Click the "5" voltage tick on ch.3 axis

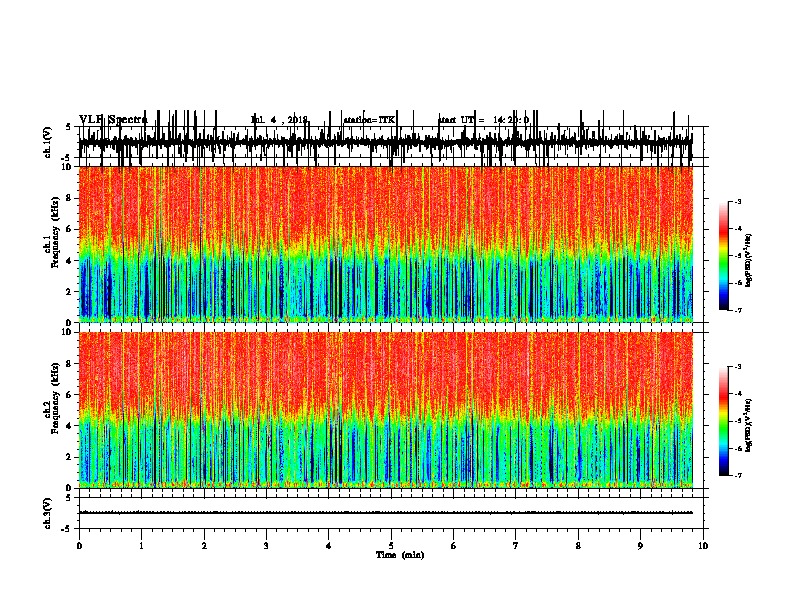click(x=70, y=498)
